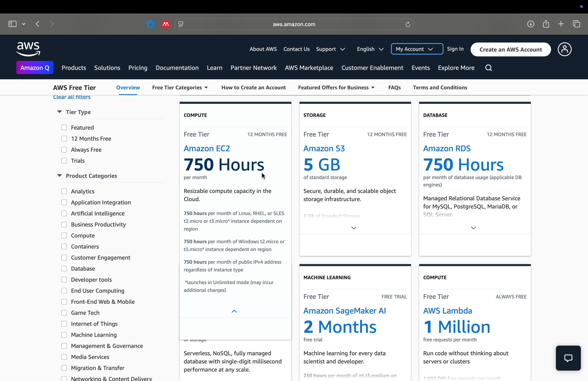Click Create an AWS Account button

(x=511, y=49)
